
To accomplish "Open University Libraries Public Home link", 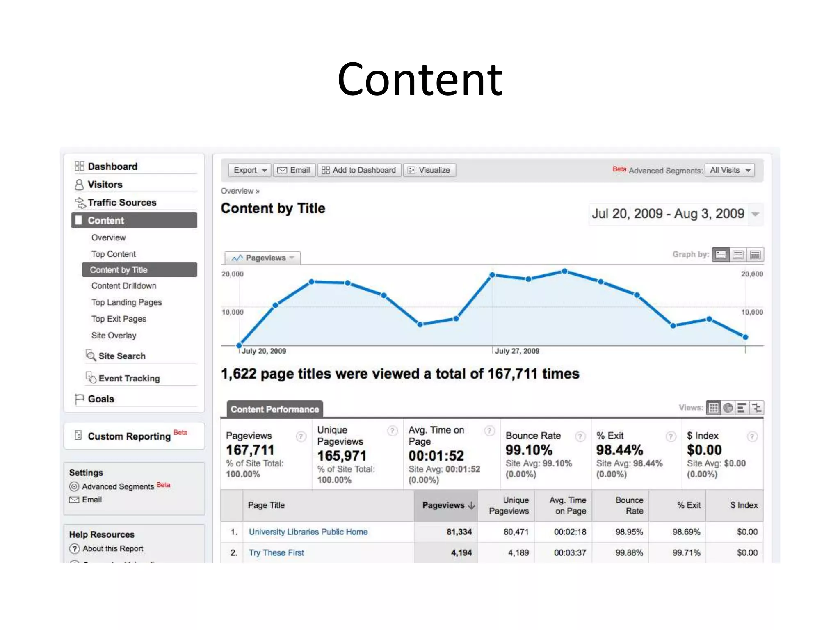I will [x=308, y=532].
